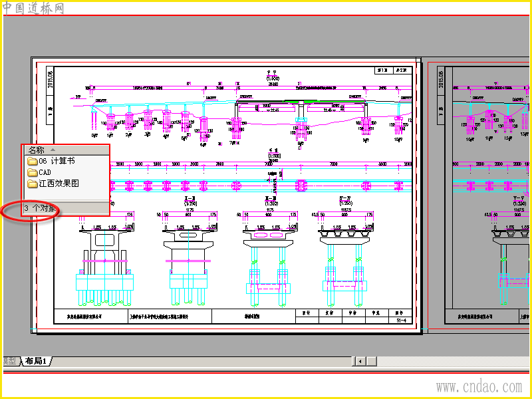The image size is (532, 399).
Task: Sort files by the 名称 column header
Action: tap(66, 150)
